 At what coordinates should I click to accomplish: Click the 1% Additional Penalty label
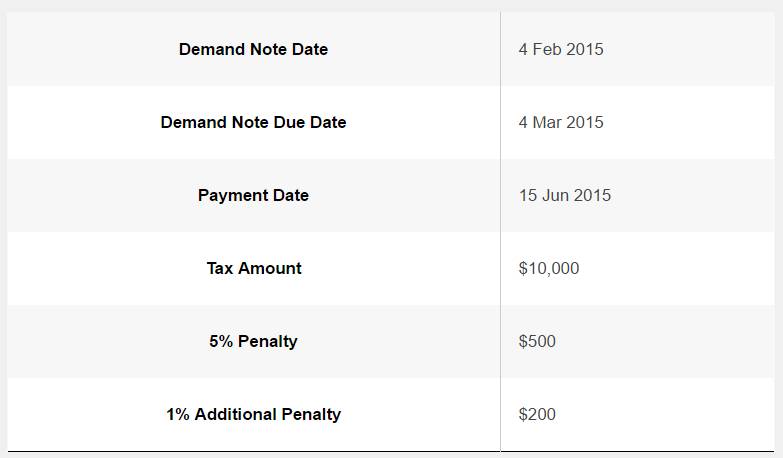click(x=253, y=414)
